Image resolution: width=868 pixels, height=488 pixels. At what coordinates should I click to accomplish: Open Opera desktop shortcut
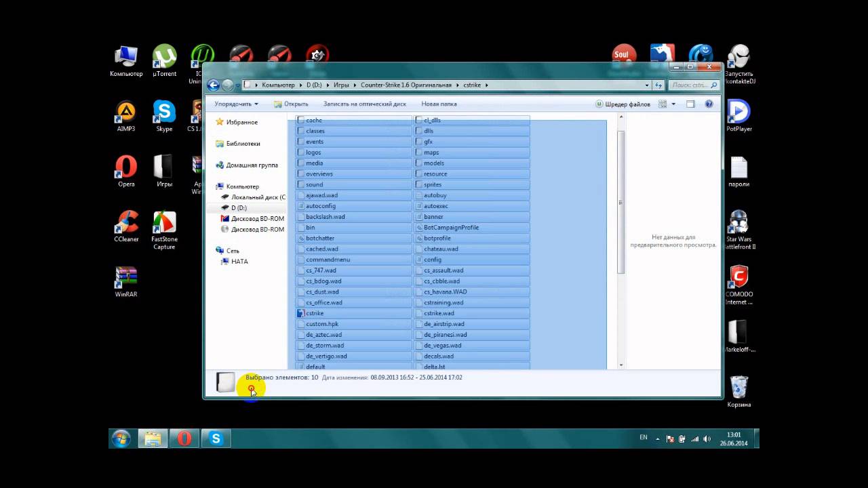pyautogui.click(x=126, y=171)
